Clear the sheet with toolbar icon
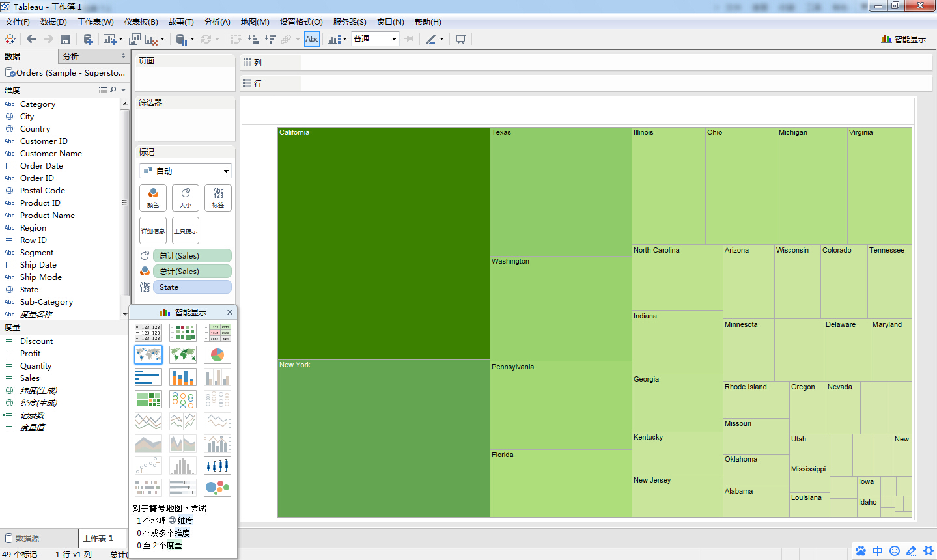This screenshot has width=937, height=560. (x=152, y=39)
